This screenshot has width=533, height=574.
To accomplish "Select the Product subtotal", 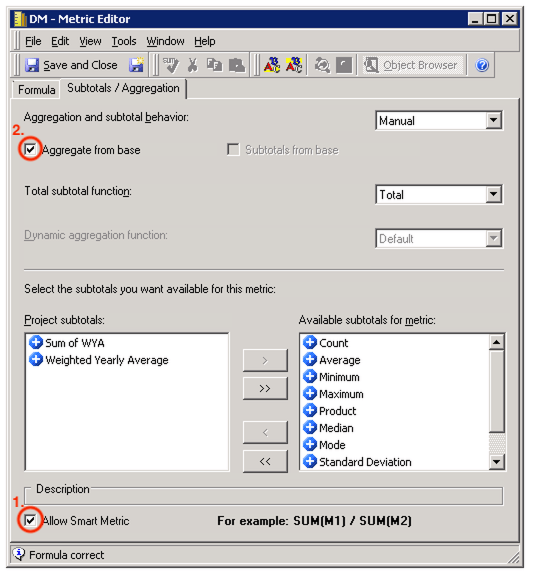I will pyautogui.click(x=329, y=411).
